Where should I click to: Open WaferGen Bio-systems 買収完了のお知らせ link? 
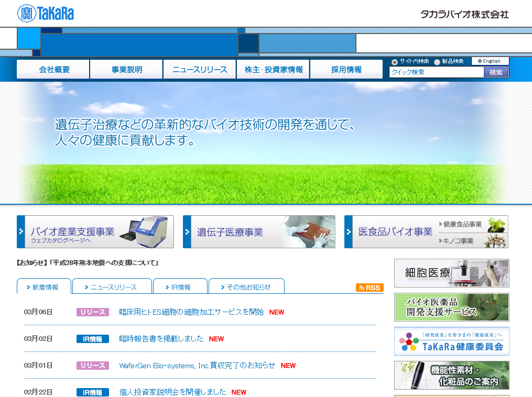pos(197,366)
